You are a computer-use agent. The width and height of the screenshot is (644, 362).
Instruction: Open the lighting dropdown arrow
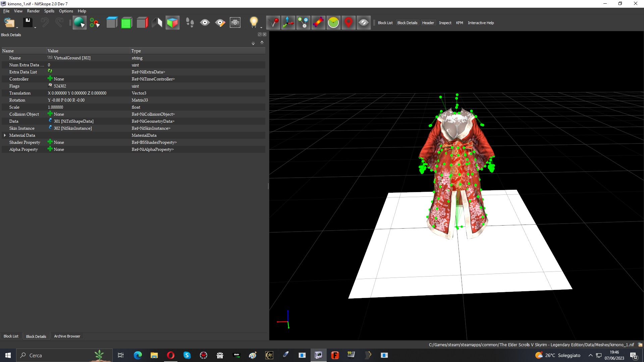tap(261, 27)
